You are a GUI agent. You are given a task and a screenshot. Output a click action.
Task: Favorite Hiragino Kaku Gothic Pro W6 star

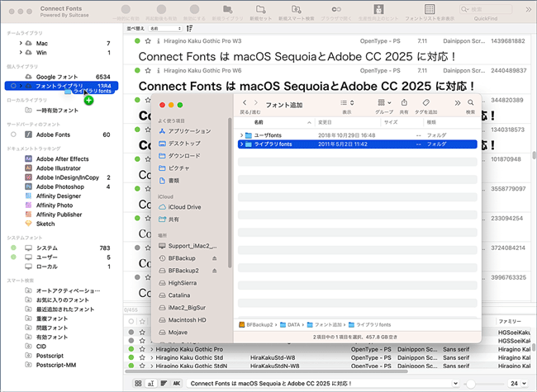pyautogui.click(x=148, y=70)
